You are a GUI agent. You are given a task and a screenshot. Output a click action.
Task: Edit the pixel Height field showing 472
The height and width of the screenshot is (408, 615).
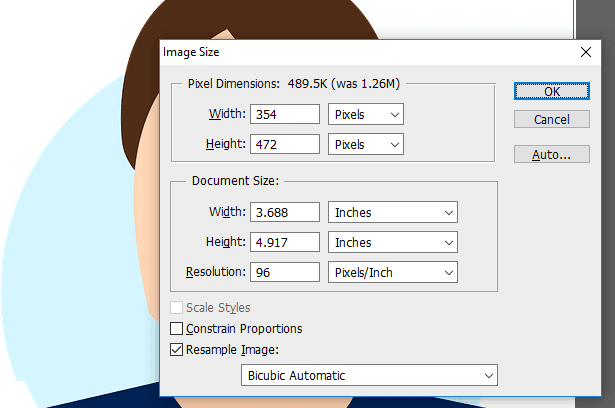coord(285,144)
